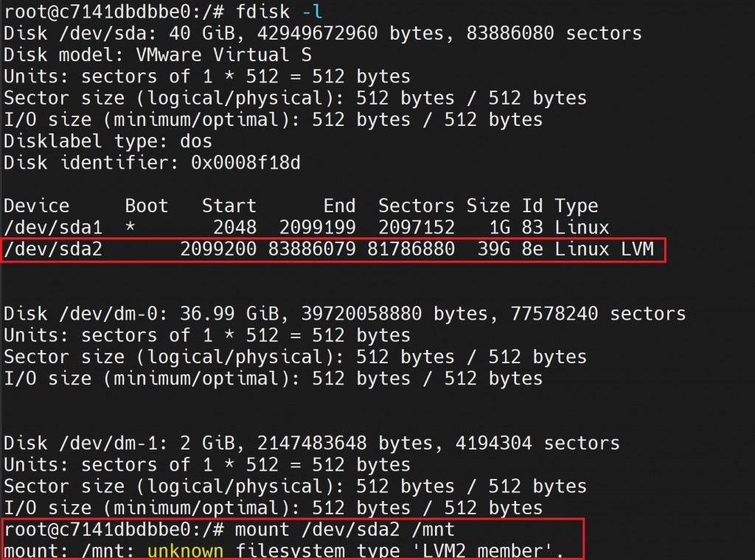
Task: Click the 'Linux LVM' partition type
Action: pos(605,249)
